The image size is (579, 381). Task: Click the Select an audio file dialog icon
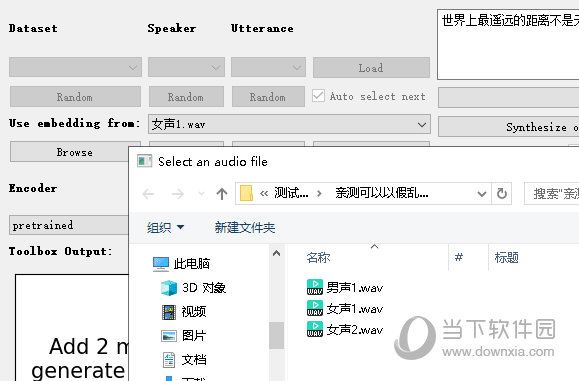pyautogui.click(x=144, y=161)
